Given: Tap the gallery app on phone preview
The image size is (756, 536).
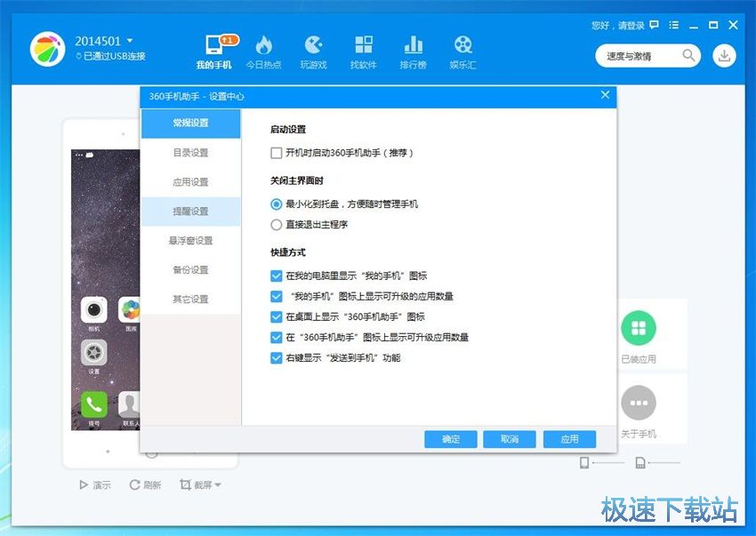Looking at the screenshot, I should (129, 309).
